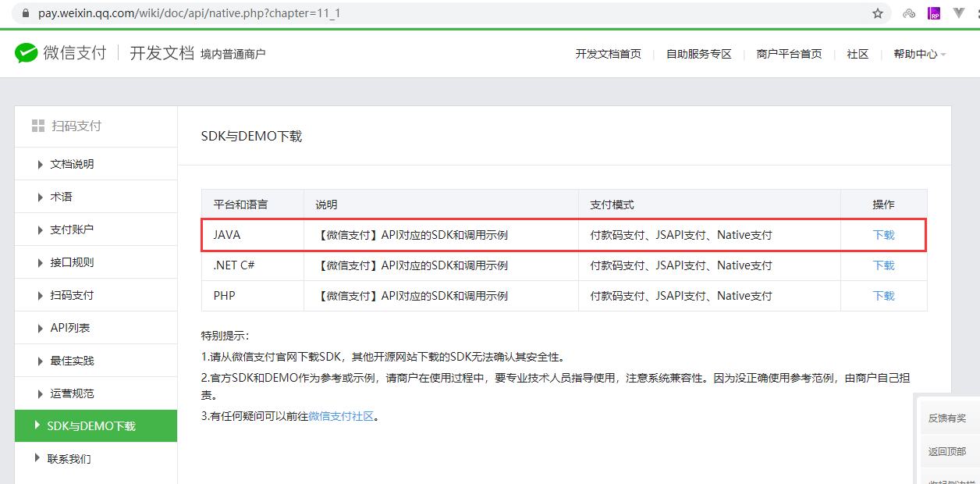This screenshot has width=980, height=484.
Task: Visit the 社区 page from top menu
Action: point(857,54)
